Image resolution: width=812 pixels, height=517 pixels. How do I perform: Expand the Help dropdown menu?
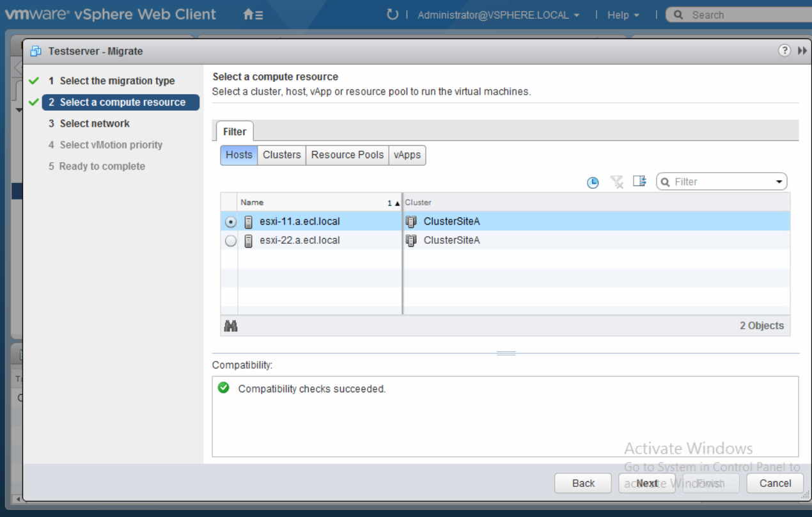tap(623, 15)
